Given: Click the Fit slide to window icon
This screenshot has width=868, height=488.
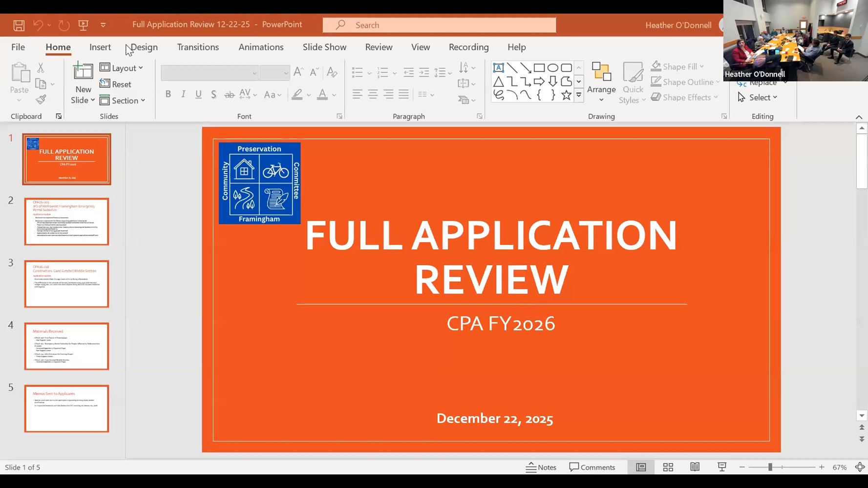Looking at the screenshot, I should 860,467.
